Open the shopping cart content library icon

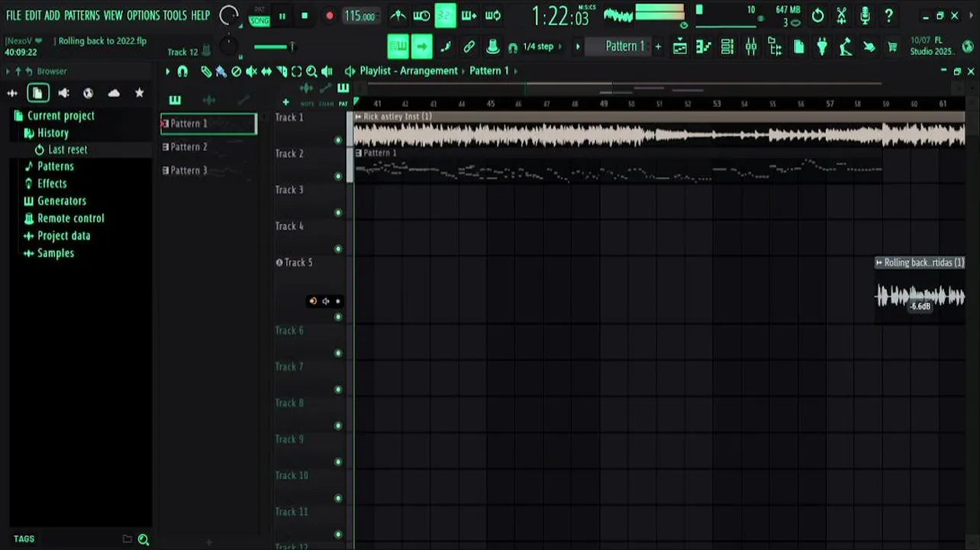tap(892, 47)
